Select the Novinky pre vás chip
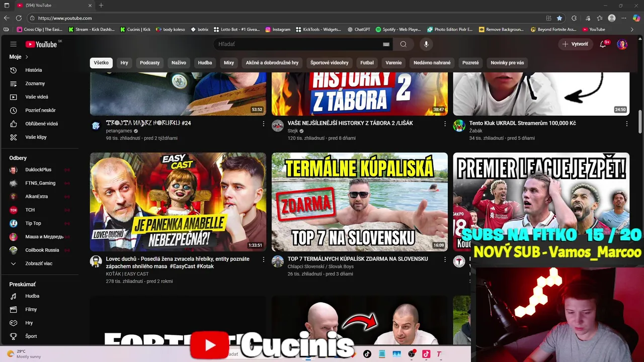644x362 pixels. point(507,63)
